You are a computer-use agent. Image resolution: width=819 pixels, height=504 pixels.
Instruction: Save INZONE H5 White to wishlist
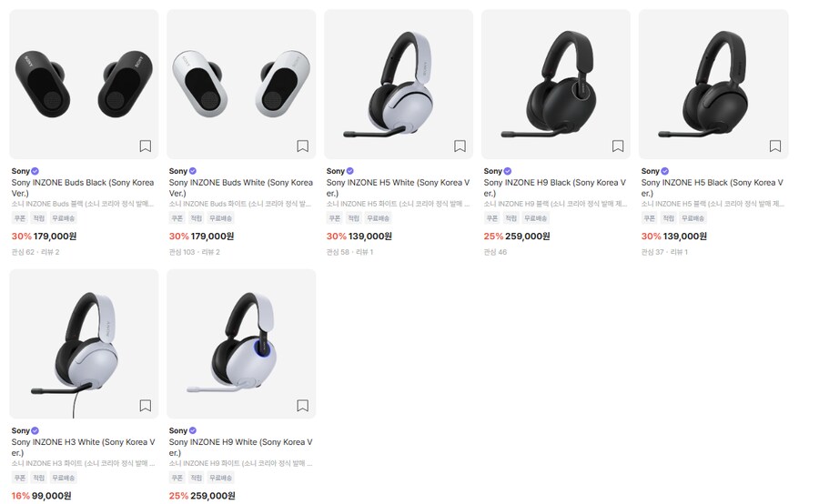point(460,146)
